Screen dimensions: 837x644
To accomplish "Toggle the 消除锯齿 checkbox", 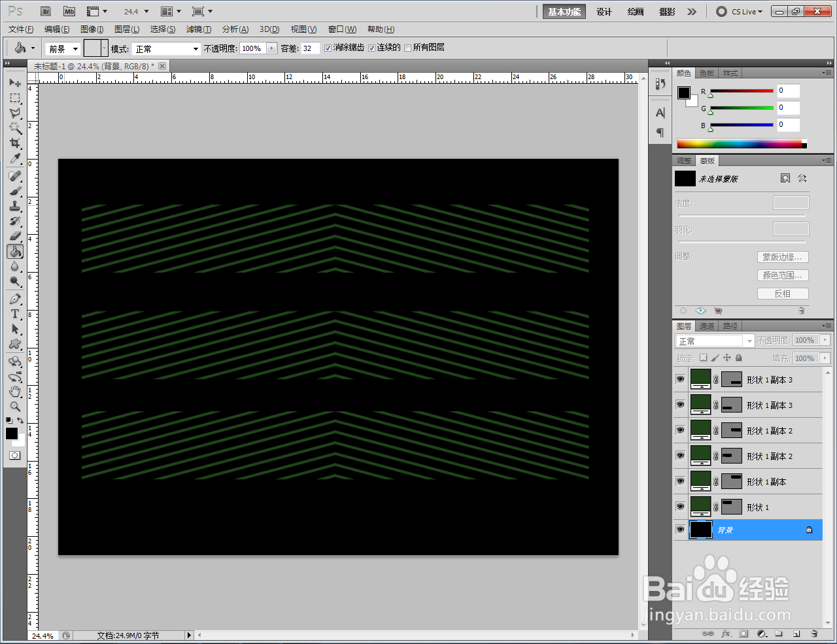I will tap(328, 48).
